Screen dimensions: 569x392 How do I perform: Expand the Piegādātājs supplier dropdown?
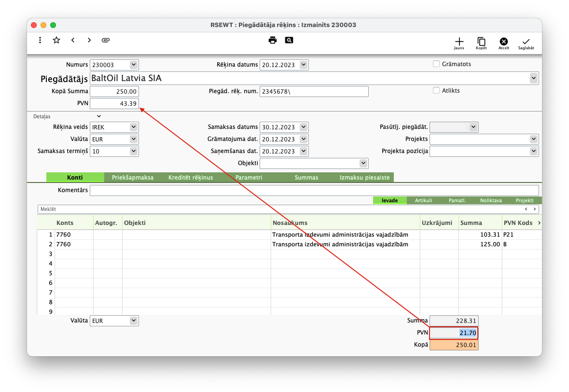[x=534, y=78]
